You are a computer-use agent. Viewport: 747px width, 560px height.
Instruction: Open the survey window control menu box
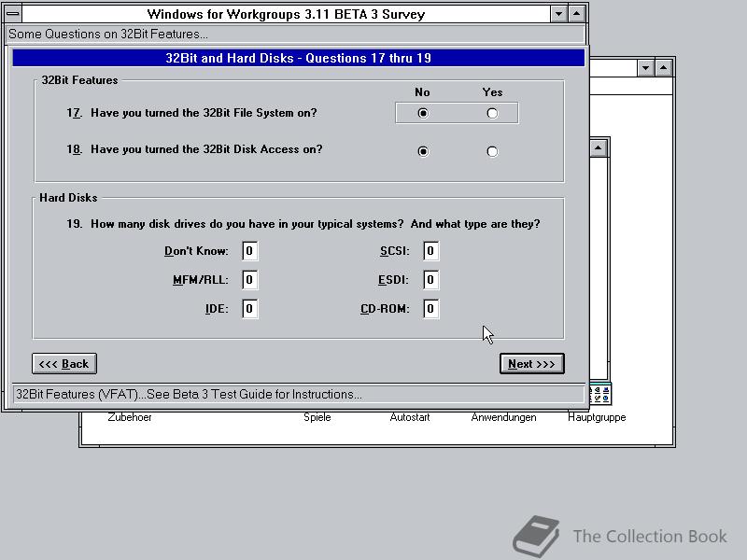(13, 13)
